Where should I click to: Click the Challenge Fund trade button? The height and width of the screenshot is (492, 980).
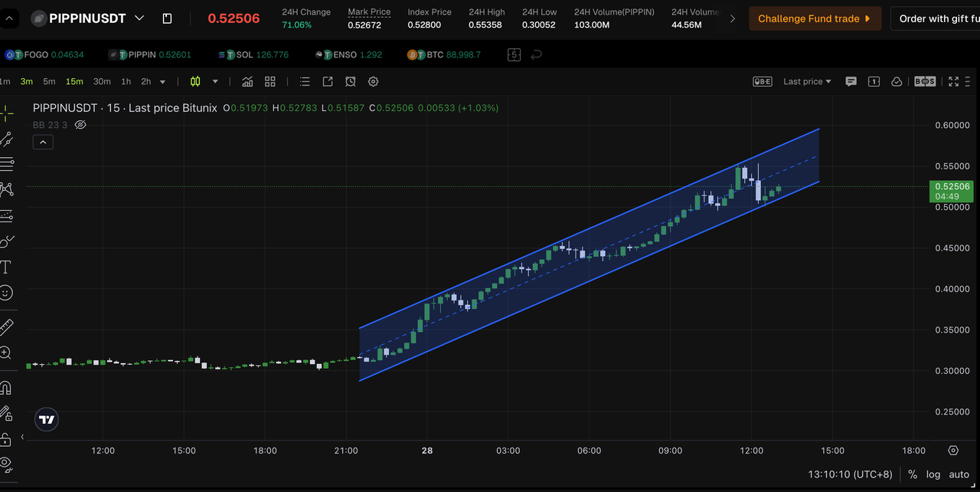pos(815,18)
